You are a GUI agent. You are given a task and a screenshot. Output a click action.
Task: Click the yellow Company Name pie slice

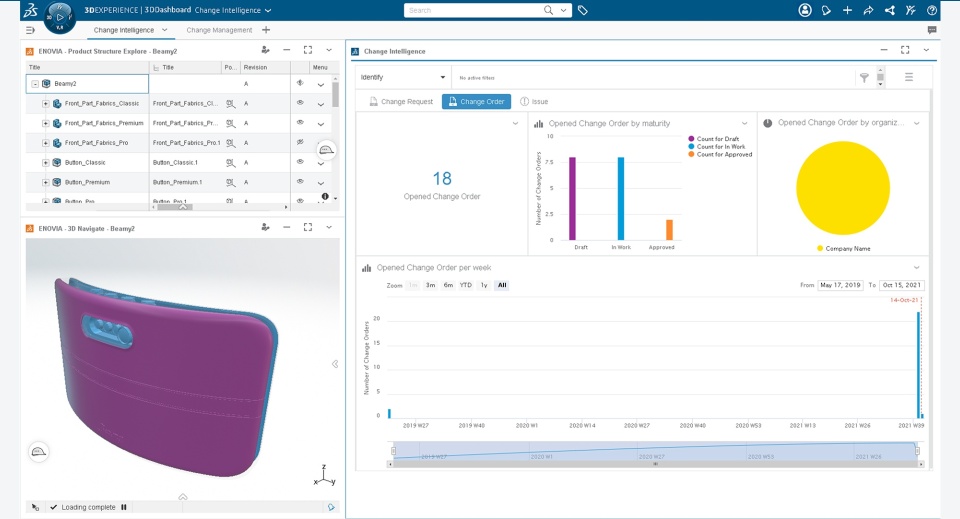click(x=842, y=188)
